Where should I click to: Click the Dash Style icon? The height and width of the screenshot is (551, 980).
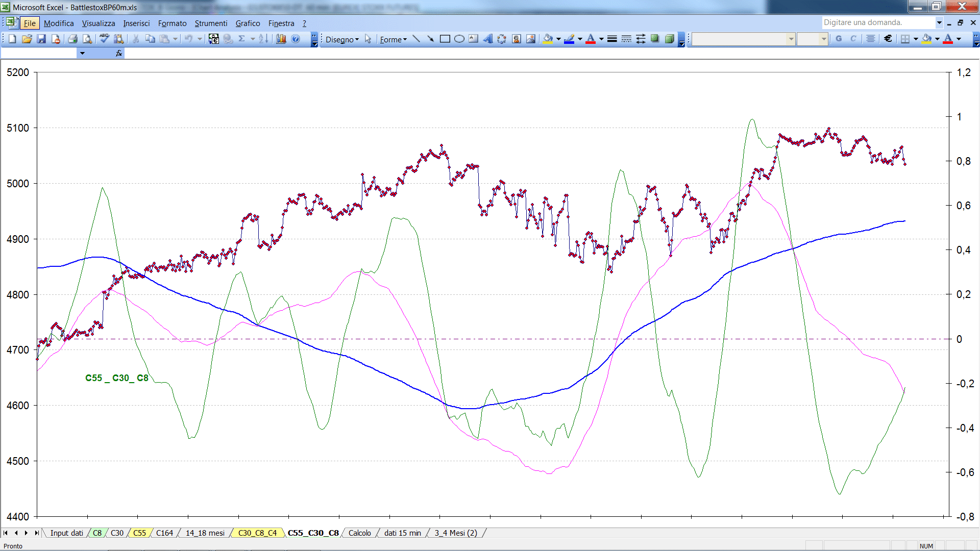coord(626,39)
